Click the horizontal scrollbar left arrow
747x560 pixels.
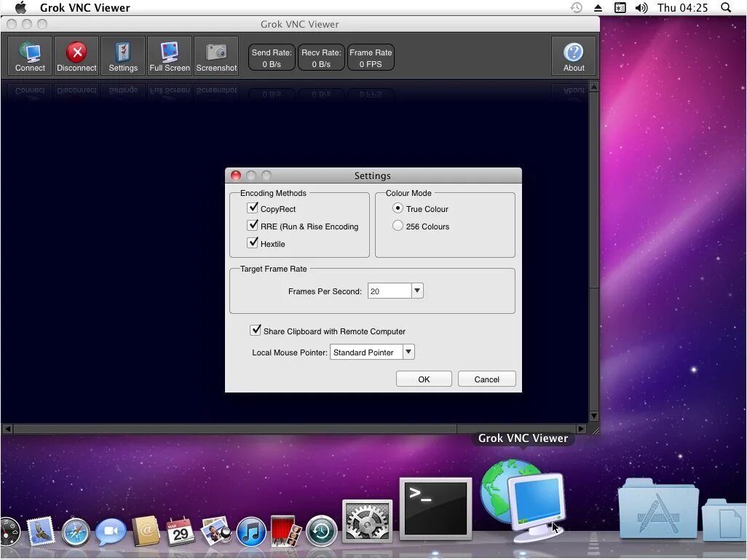coord(7,429)
